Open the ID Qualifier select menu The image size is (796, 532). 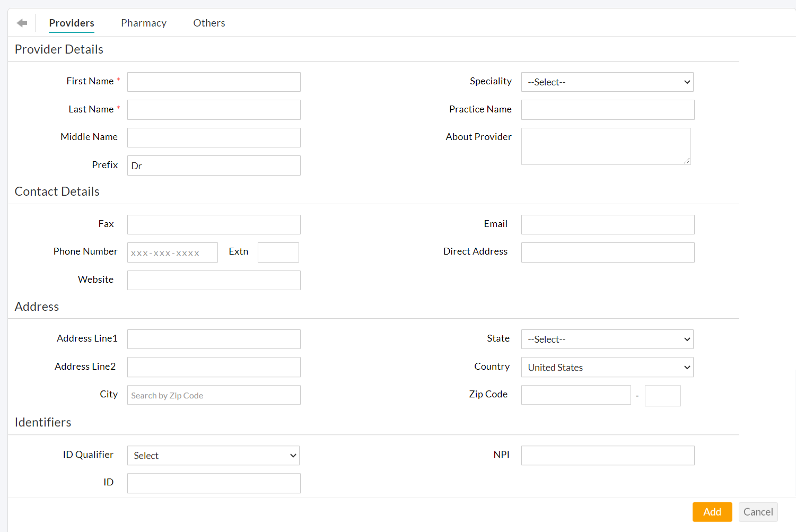point(213,455)
